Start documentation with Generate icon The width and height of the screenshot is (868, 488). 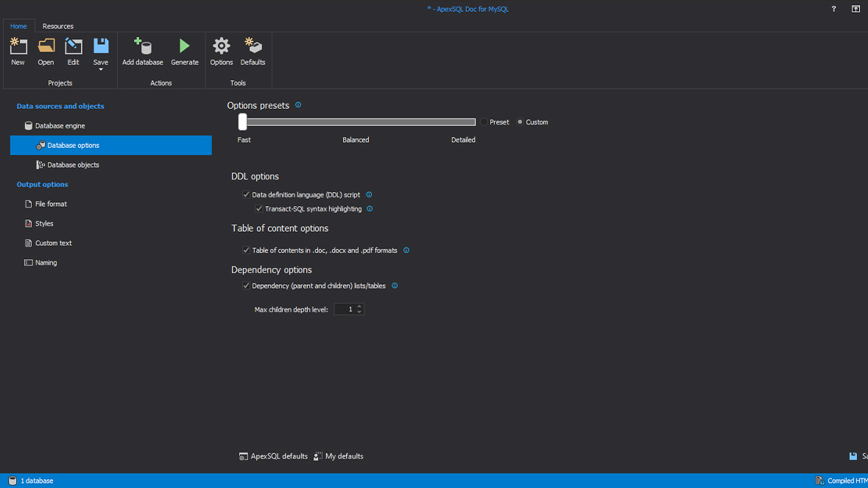(x=184, y=47)
